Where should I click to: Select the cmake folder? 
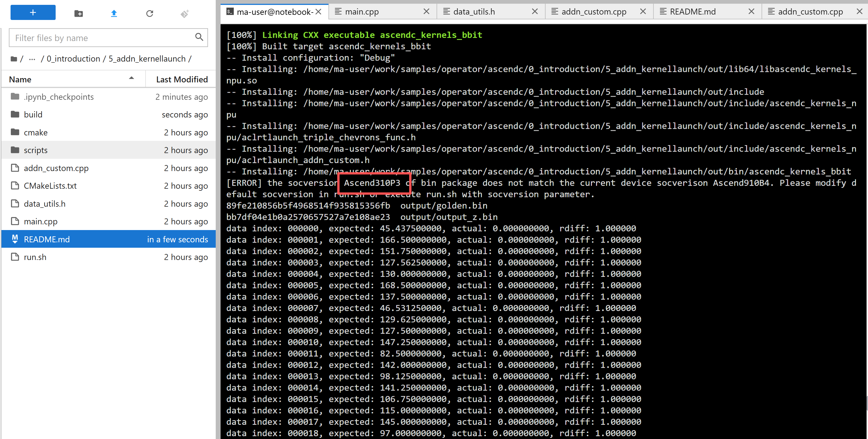coord(108,133)
